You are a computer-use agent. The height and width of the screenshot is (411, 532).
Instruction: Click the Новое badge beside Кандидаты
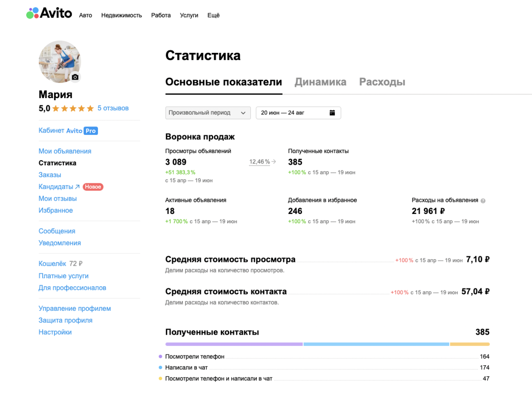pos(93,187)
